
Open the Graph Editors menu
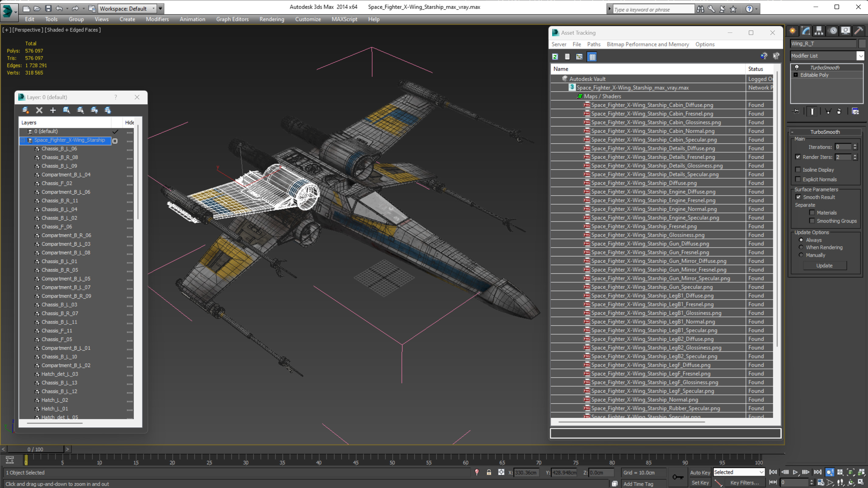point(232,19)
